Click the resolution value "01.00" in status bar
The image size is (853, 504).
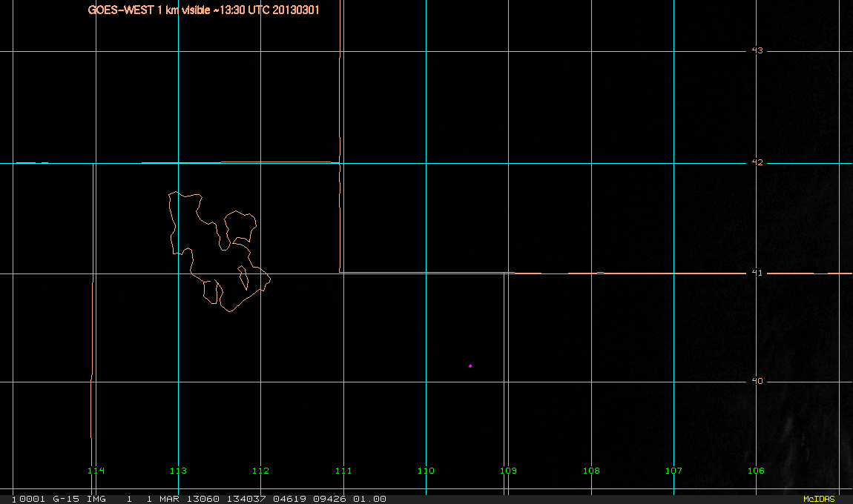[x=369, y=499]
